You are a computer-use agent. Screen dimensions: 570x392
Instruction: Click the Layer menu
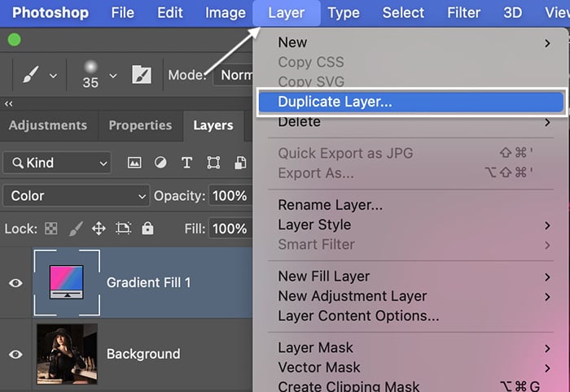(287, 13)
